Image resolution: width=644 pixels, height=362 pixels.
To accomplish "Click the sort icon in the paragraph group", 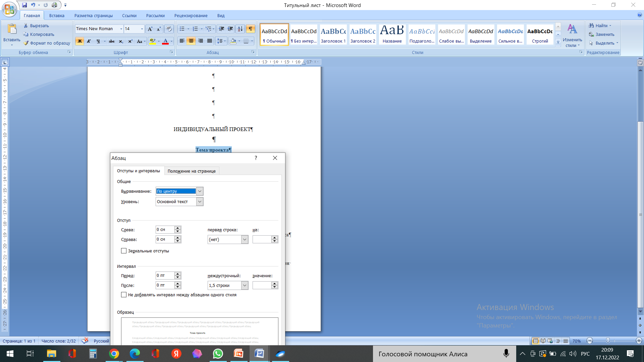I will (240, 29).
